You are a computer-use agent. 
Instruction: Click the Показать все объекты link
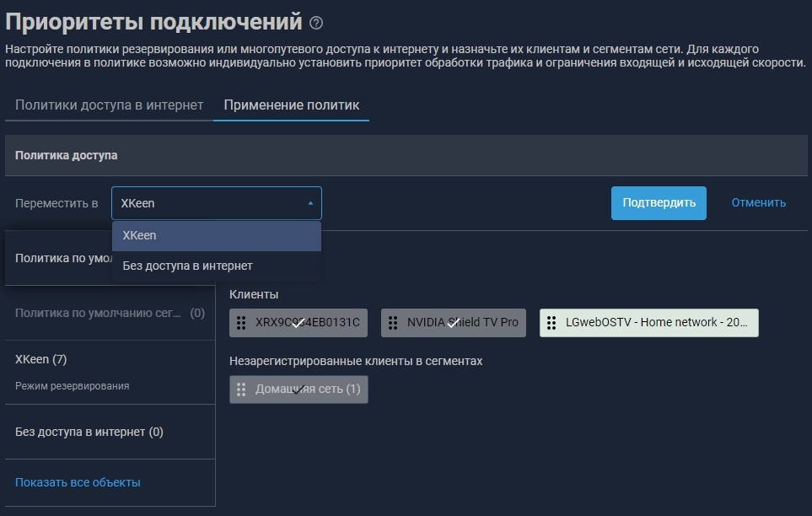78,482
